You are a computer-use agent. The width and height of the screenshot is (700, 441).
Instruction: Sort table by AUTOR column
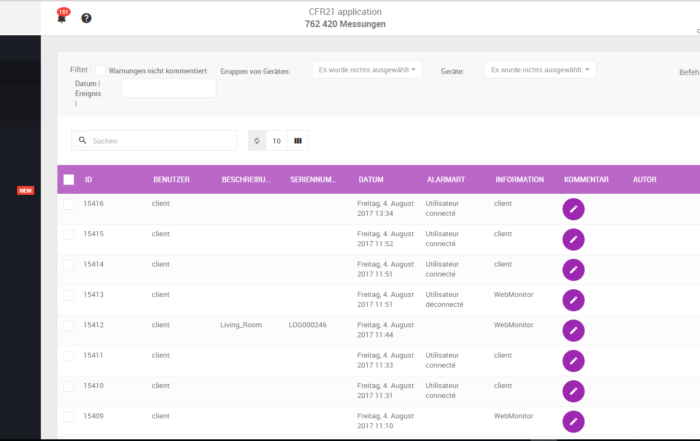coord(645,179)
